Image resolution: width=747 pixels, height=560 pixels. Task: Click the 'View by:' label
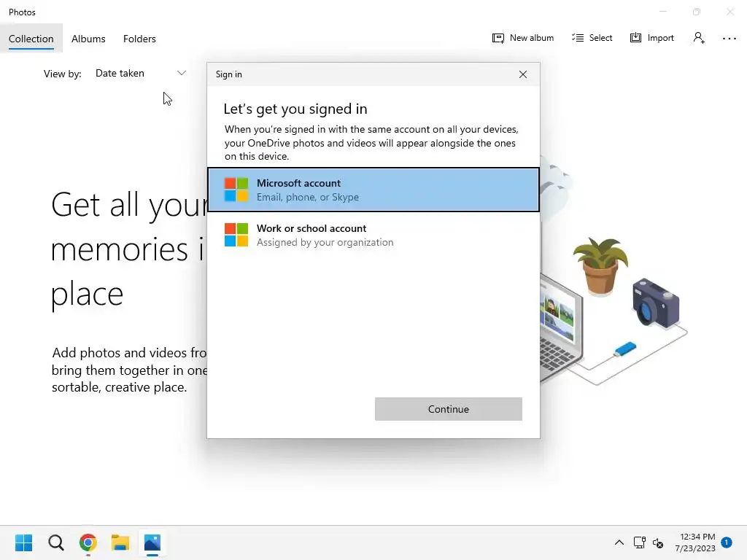click(63, 74)
